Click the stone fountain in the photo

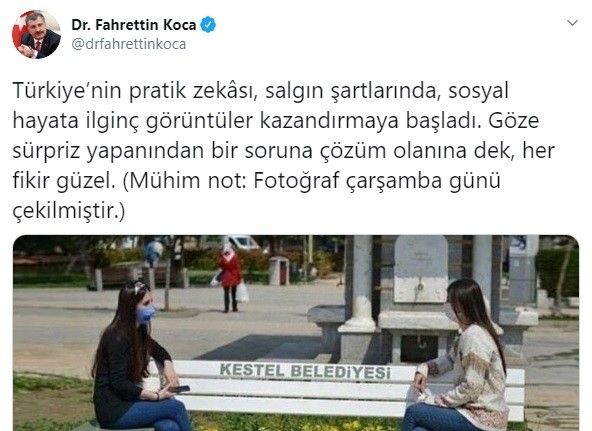coord(421,298)
